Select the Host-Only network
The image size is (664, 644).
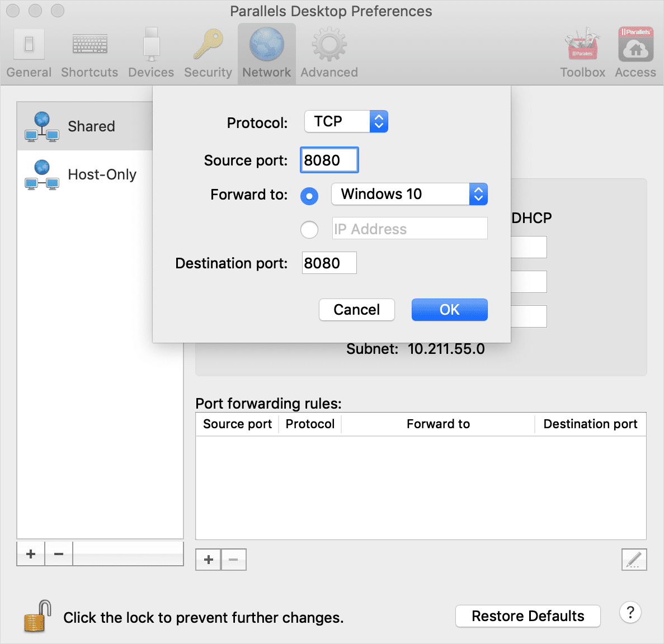click(x=102, y=174)
